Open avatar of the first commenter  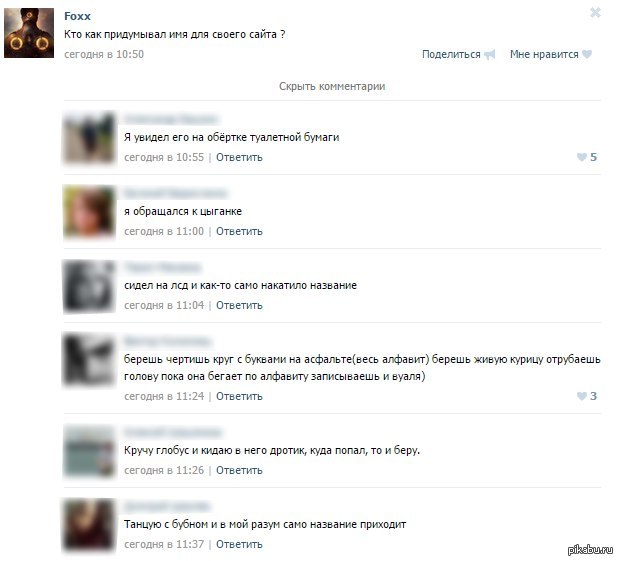tap(89, 138)
